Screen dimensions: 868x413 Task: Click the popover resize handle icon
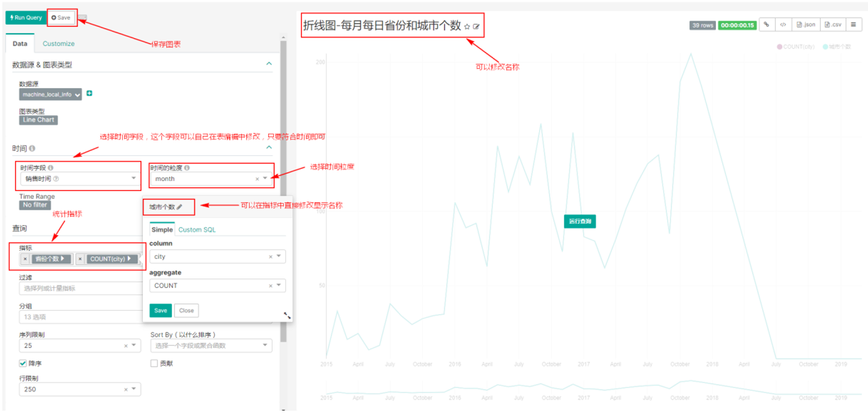[x=287, y=315]
